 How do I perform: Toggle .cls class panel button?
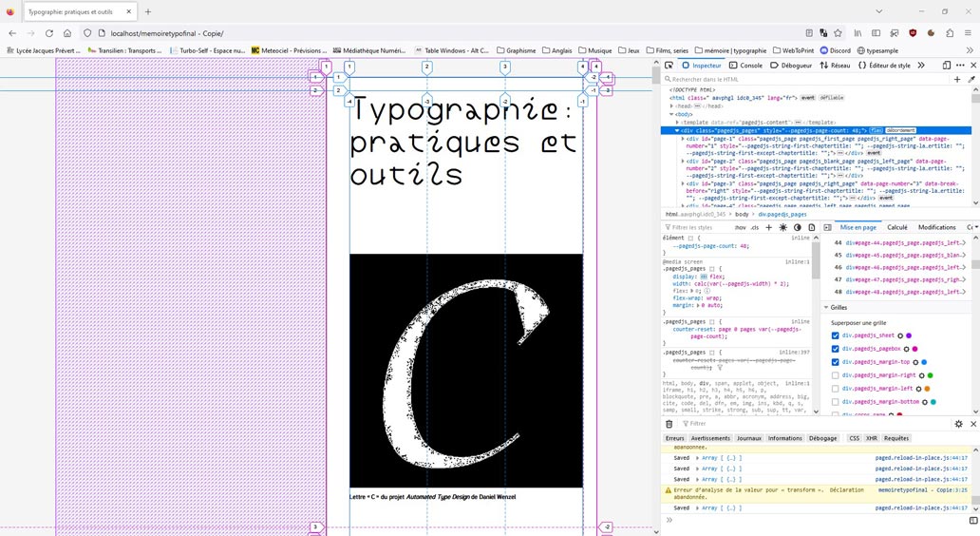tap(754, 228)
